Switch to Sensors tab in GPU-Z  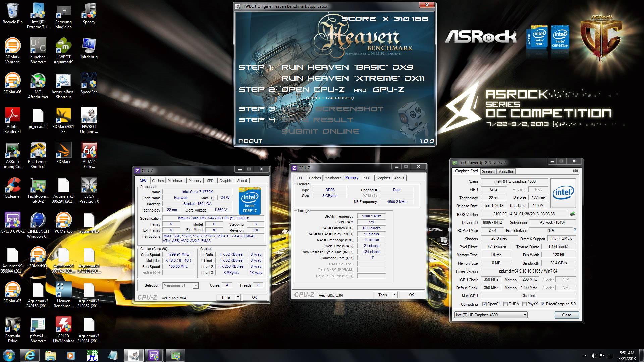[x=488, y=171]
